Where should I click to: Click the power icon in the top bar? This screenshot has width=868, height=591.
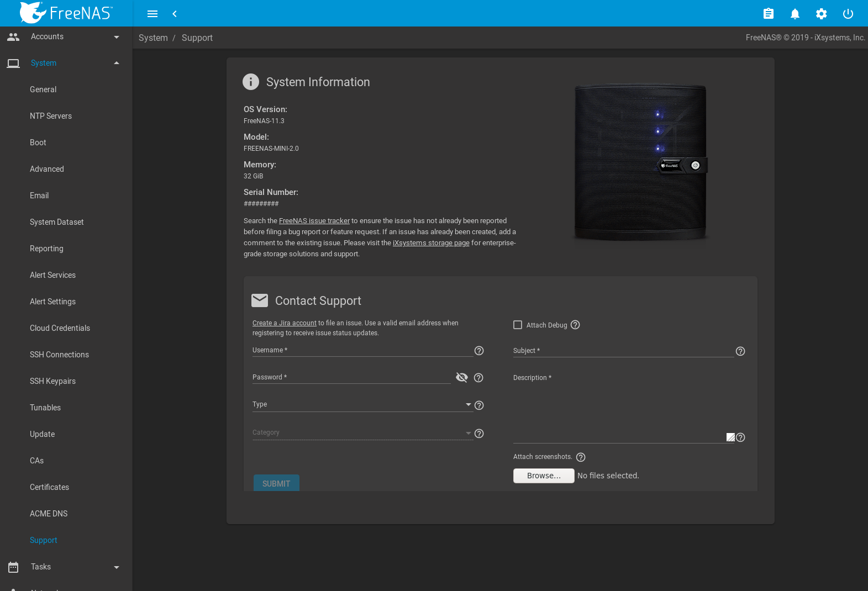pos(848,14)
